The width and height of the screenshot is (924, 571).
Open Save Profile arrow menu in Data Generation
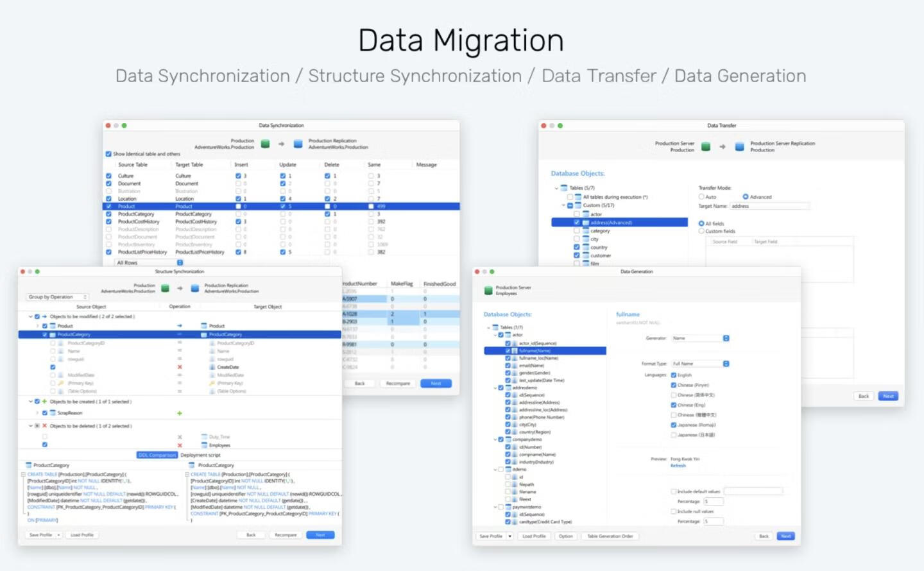coord(510,536)
